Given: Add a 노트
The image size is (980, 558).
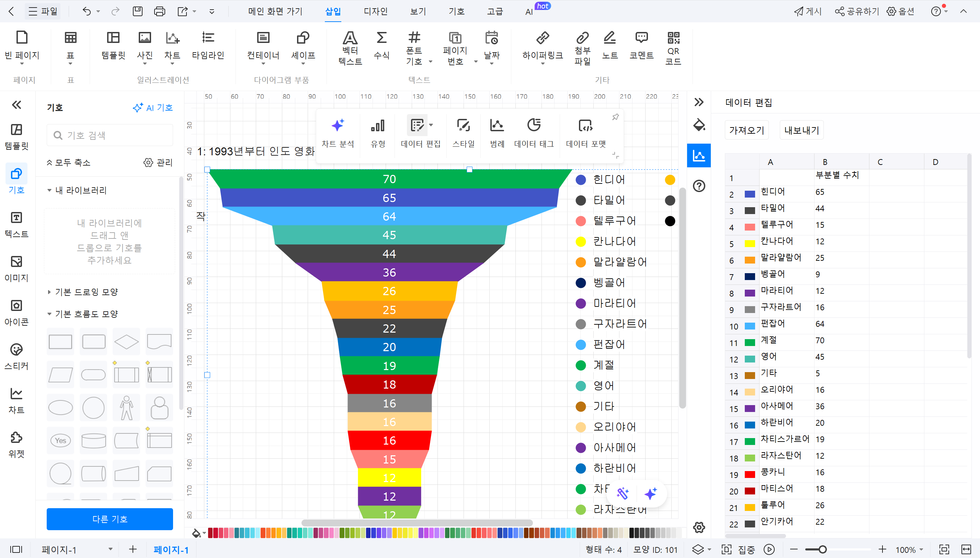Looking at the screenshot, I should (x=610, y=45).
